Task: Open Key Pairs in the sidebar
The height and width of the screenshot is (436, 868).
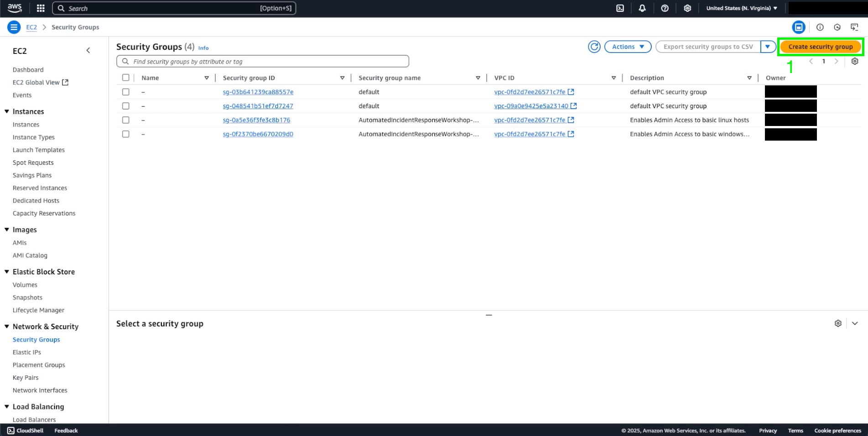Action: (26, 378)
